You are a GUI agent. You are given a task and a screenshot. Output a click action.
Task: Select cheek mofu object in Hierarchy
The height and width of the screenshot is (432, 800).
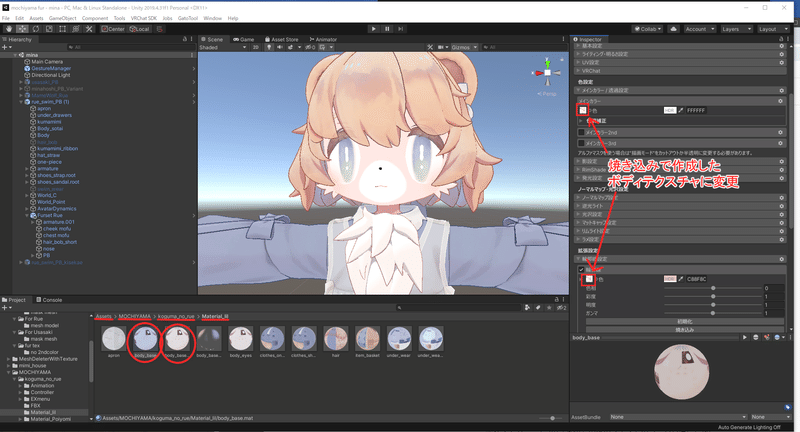click(x=56, y=228)
